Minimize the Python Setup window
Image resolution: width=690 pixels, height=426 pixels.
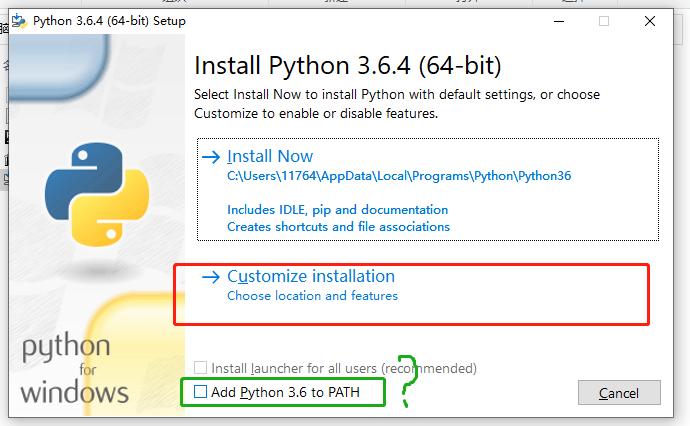pos(559,21)
